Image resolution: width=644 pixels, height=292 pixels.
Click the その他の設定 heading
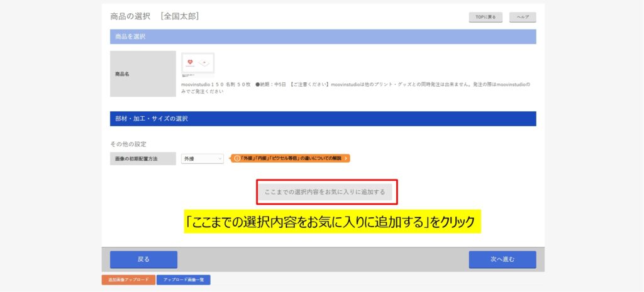[128, 144]
